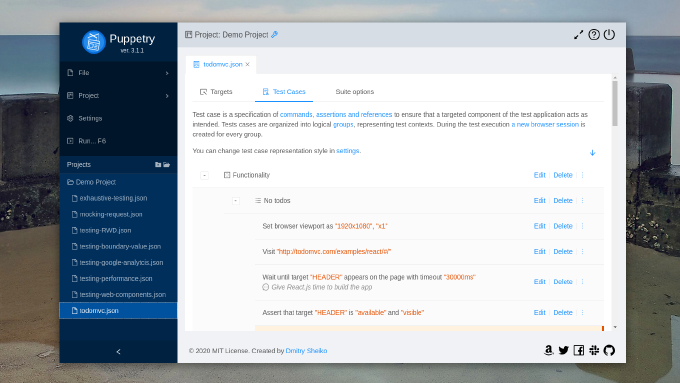This screenshot has height=383, width=680.
Task: Open the Dmitry Sheiko link
Action: [306, 350]
